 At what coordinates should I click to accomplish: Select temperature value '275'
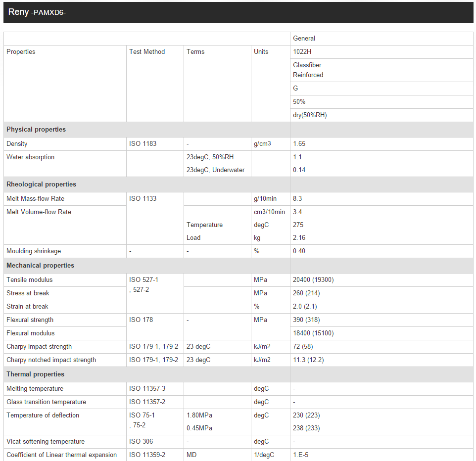298,225
